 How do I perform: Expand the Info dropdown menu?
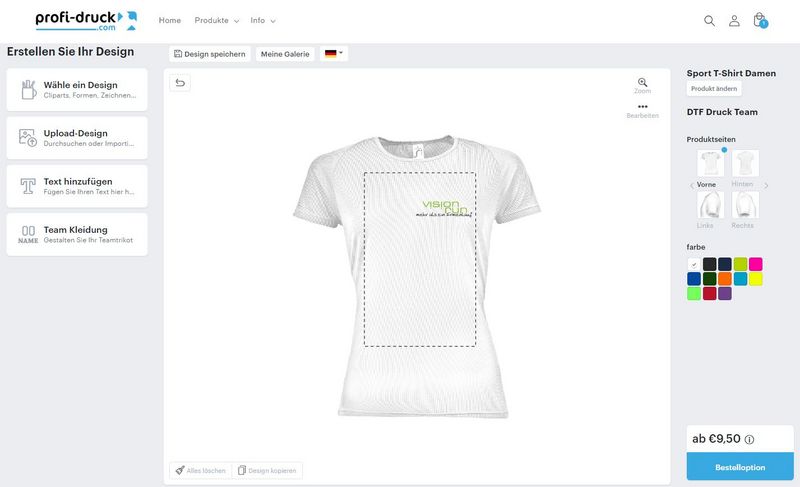tap(262, 20)
